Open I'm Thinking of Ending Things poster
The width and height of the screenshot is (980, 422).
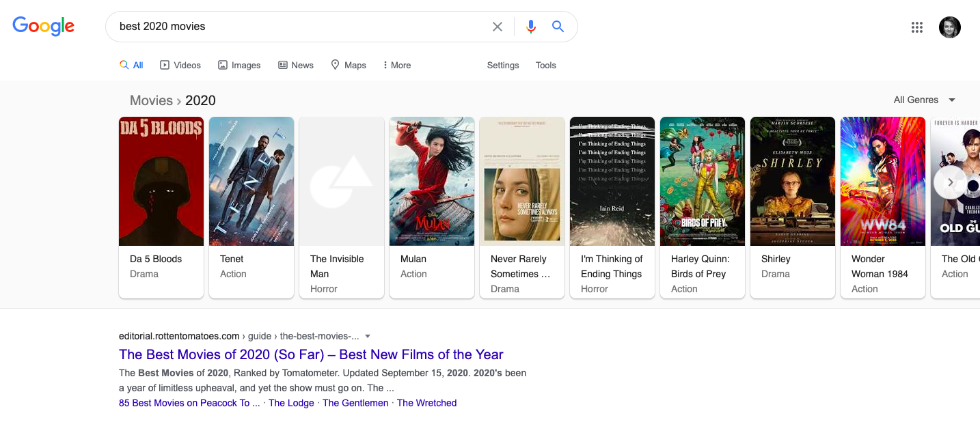click(612, 181)
